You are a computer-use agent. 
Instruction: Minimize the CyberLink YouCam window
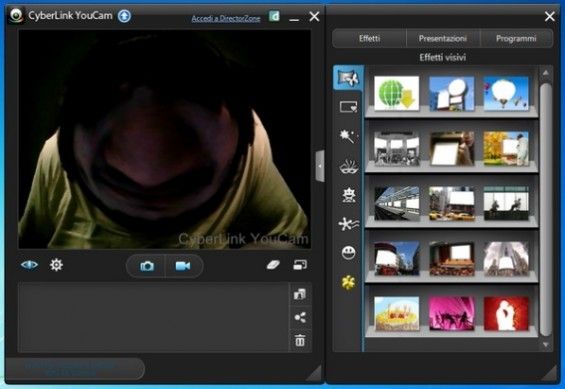[294, 19]
